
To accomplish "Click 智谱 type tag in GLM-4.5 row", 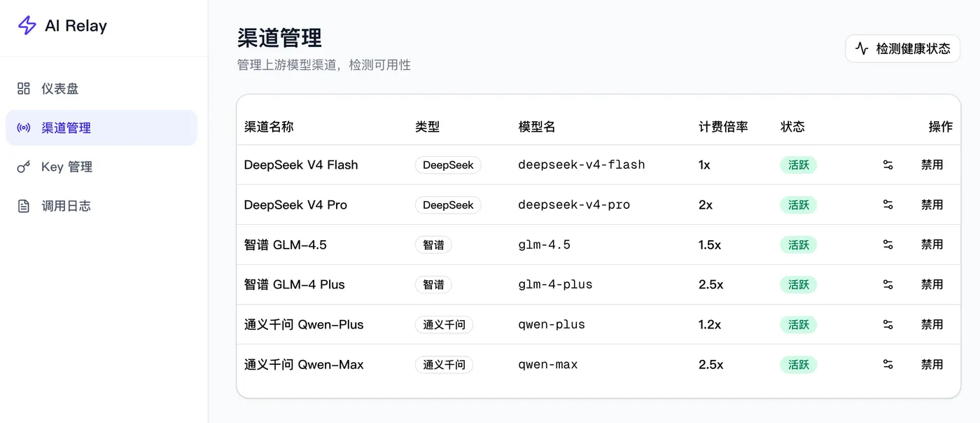I will [x=433, y=244].
